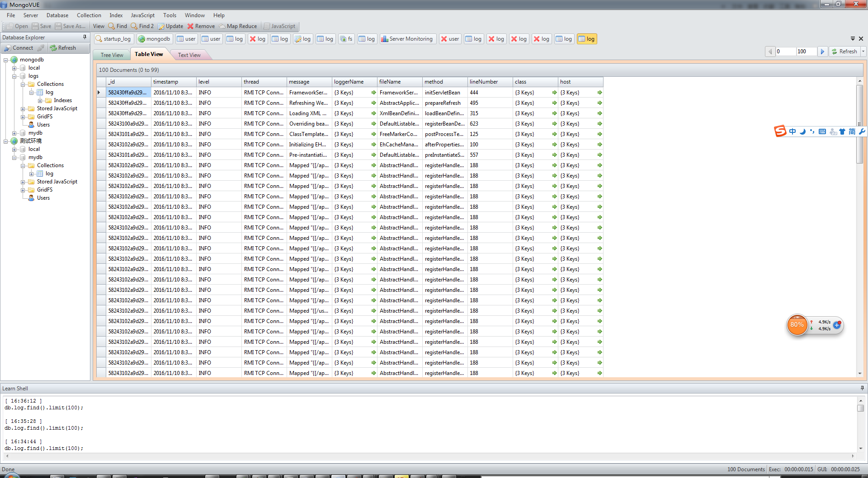868x478 pixels.
Task: Sort by the lineNumber column header
Action: (x=490, y=82)
